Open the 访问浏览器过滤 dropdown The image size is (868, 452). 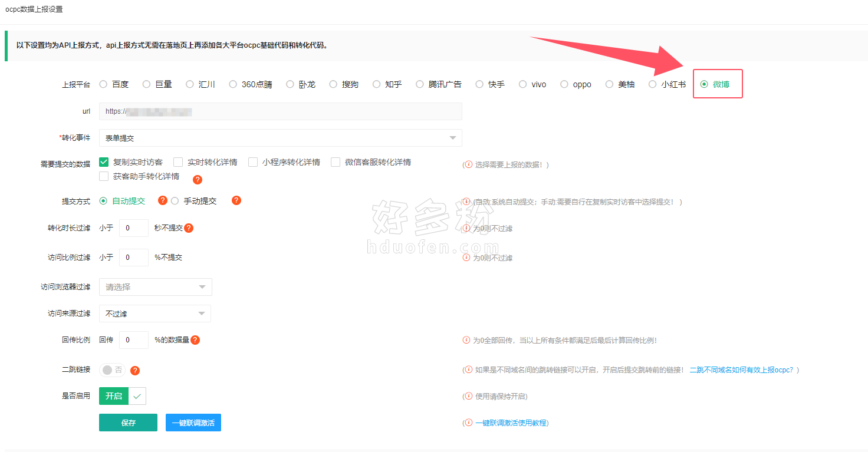point(156,287)
